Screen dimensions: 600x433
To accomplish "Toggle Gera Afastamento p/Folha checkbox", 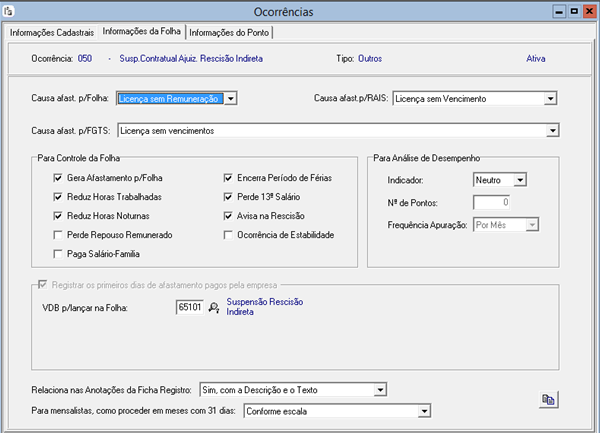I will 58,178.
